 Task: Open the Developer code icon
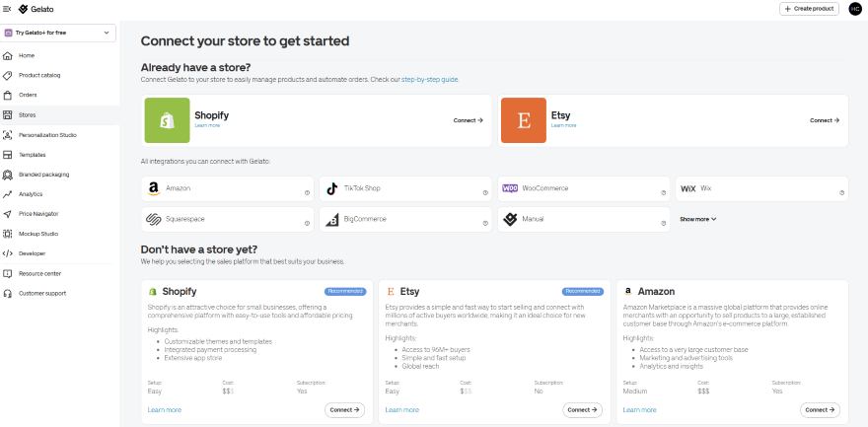pyautogui.click(x=8, y=253)
